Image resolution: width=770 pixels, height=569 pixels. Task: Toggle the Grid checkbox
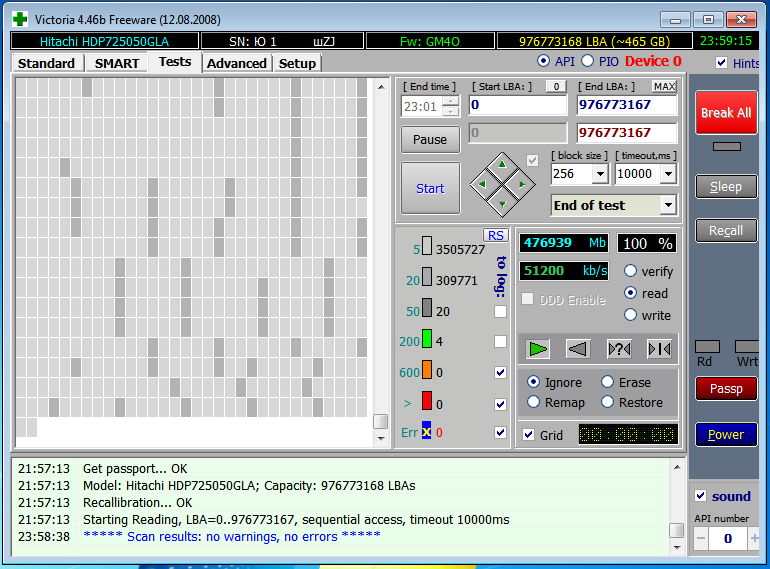(529, 435)
